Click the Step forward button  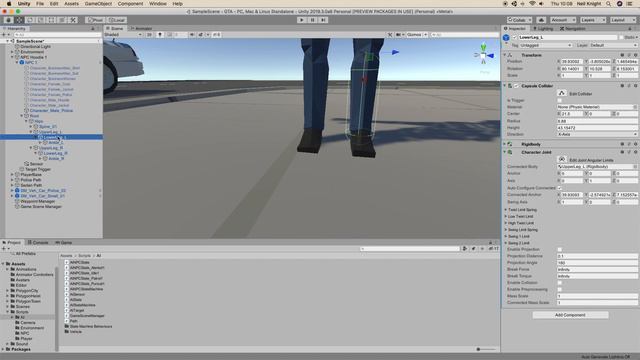pyautogui.click(x=323, y=20)
